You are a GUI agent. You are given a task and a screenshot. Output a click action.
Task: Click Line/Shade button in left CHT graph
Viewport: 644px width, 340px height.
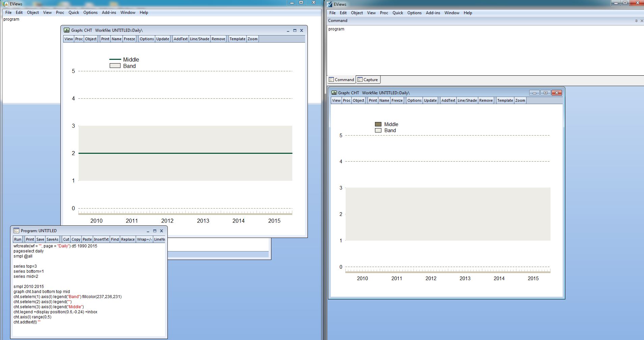coord(199,39)
